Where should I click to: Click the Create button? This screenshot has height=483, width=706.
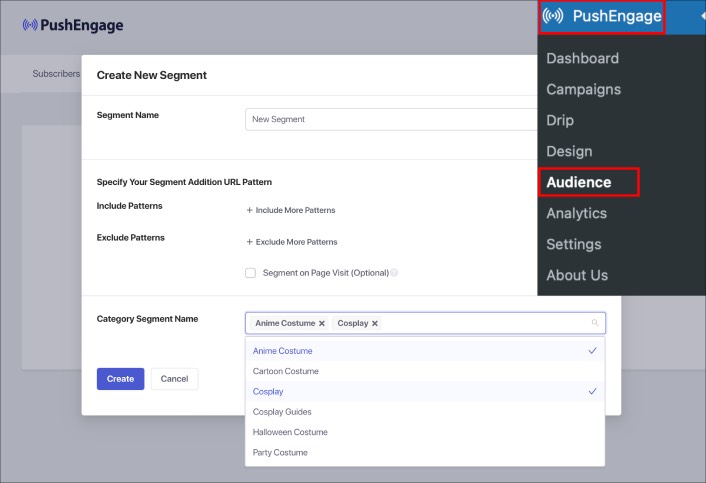120,379
